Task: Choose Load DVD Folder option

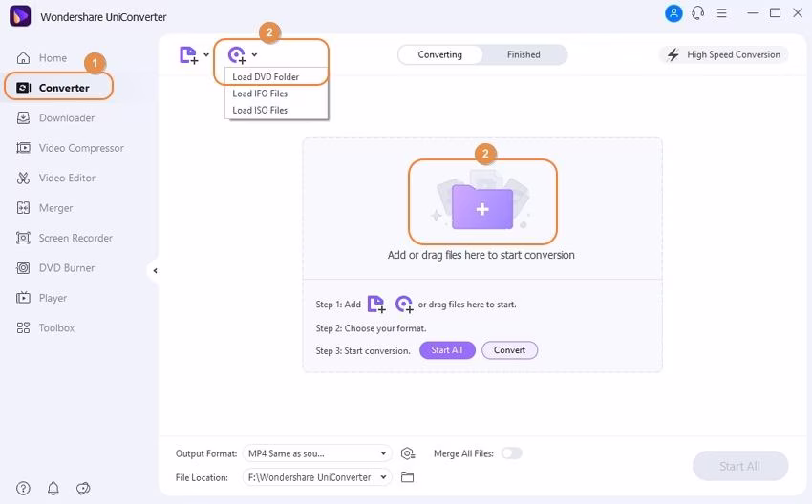Action: (x=266, y=76)
